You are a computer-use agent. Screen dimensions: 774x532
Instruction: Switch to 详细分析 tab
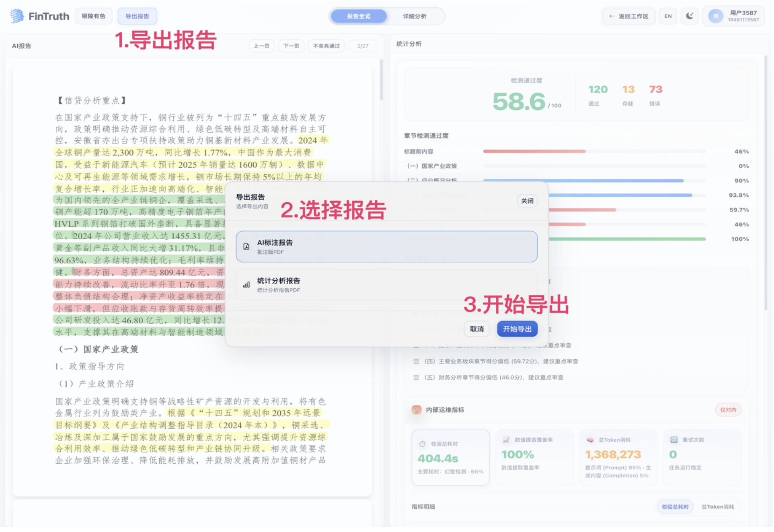(x=415, y=16)
